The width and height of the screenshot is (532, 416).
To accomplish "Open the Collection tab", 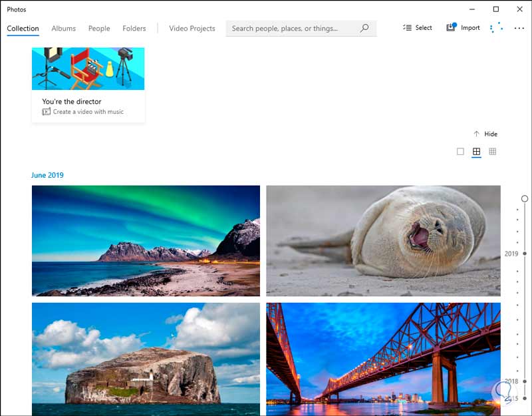I will pos(23,29).
